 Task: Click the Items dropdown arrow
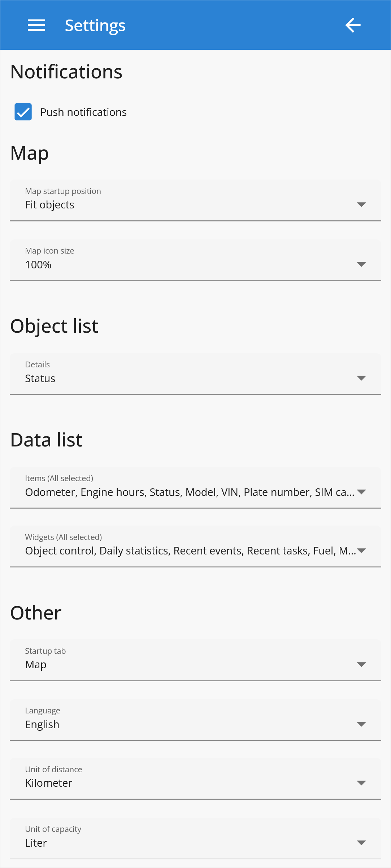[x=361, y=492]
